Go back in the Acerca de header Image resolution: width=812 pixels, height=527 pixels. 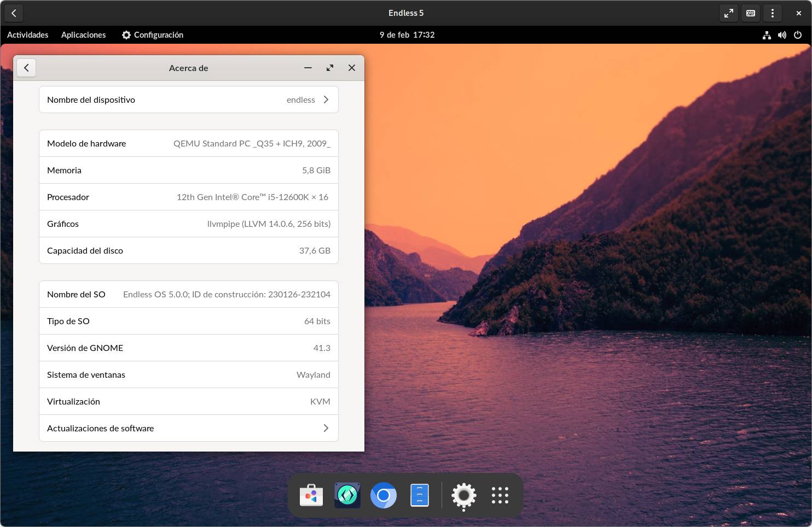click(x=26, y=68)
